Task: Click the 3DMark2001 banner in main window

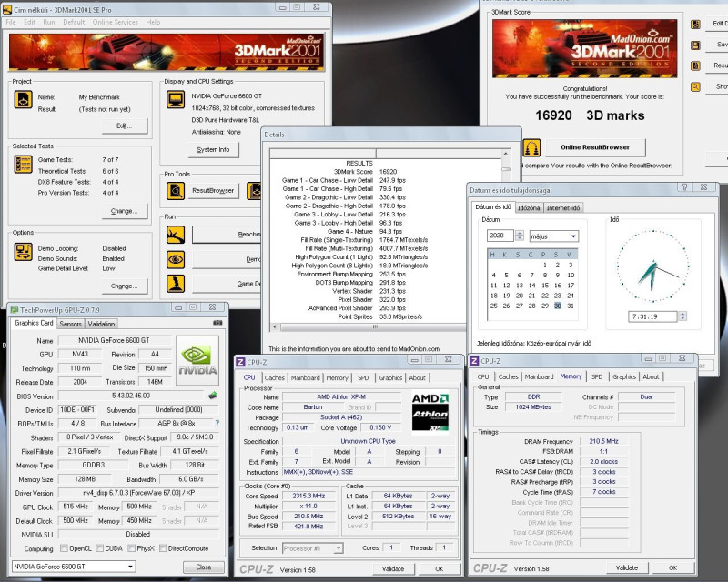Action: (x=167, y=52)
